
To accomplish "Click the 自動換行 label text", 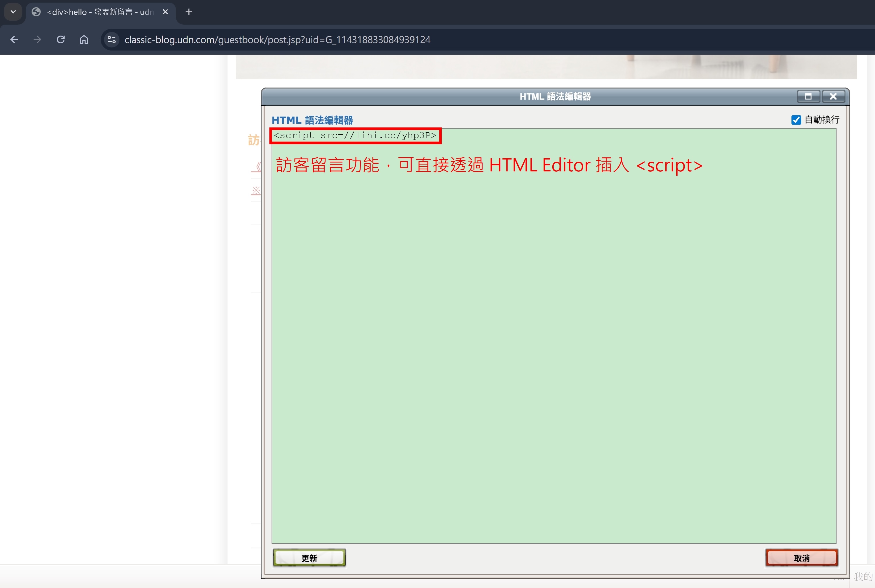I will pos(822,120).
